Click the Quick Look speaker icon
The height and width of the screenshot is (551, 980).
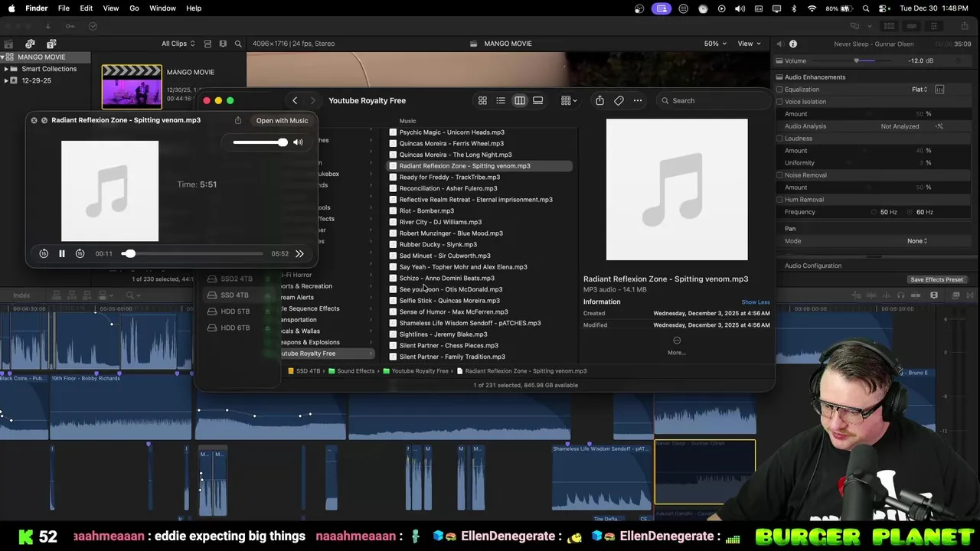coord(298,142)
